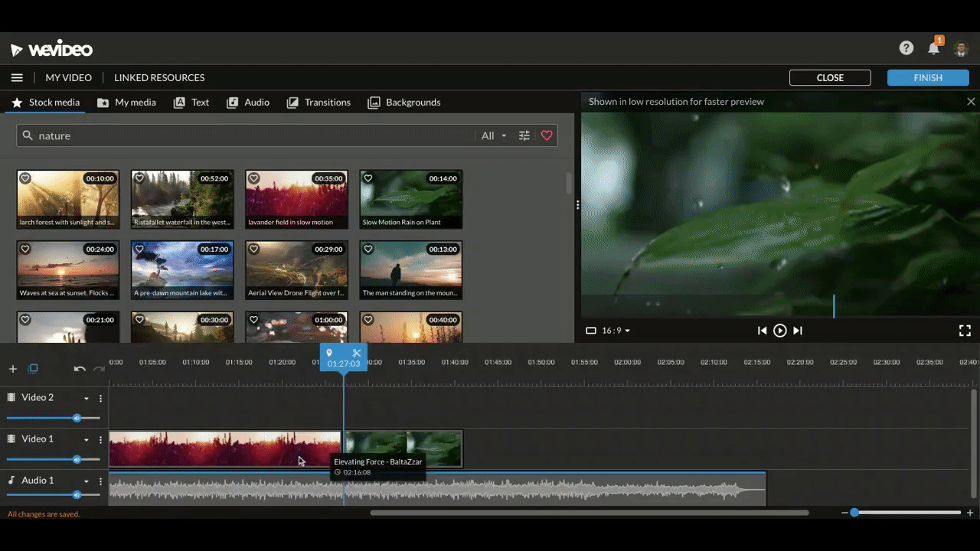Switch to the Stock media tab
This screenshot has height=551, width=980.
pyautogui.click(x=45, y=103)
